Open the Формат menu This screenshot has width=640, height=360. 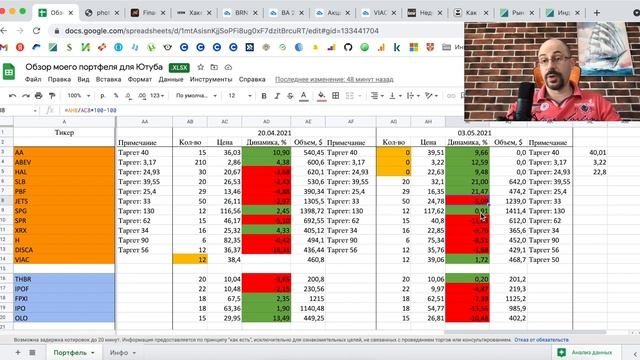pos(140,79)
